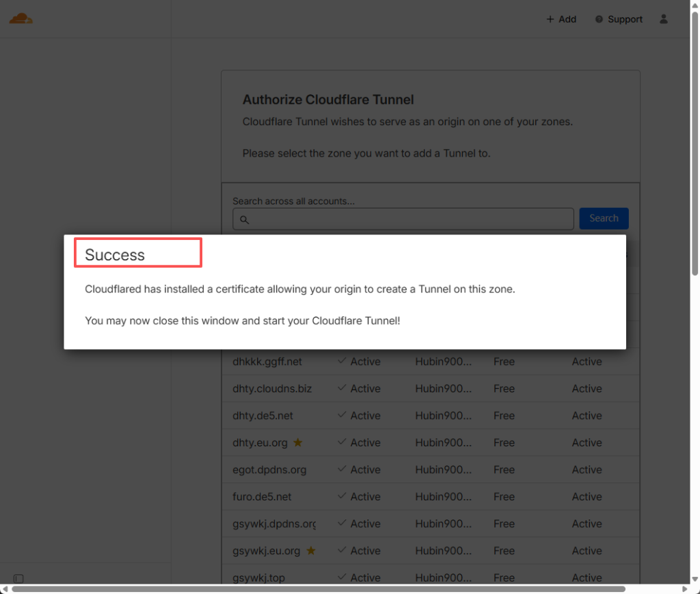Click the checkmark icon in the furo.de5.net row

(342, 497)
